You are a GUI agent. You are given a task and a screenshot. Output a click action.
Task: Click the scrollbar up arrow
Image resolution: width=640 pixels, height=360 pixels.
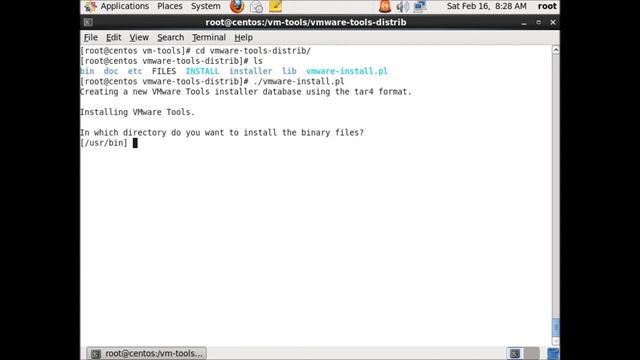[556, 50]
